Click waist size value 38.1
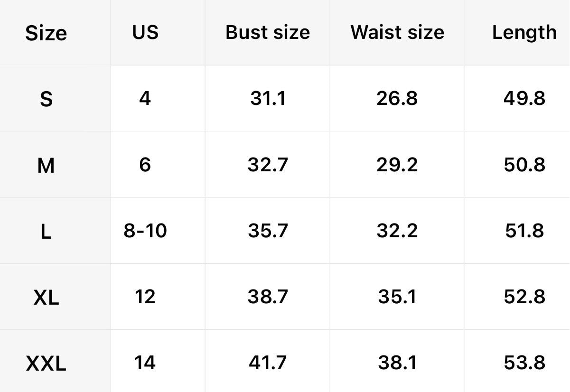Viewport: 570px width, 392px height. pos(397,363)
